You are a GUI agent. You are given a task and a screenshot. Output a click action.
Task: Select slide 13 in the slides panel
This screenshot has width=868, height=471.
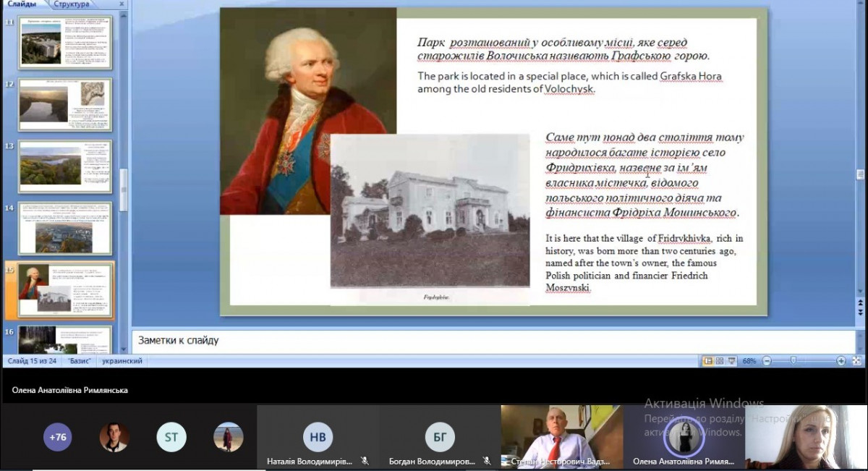(65, 166)
